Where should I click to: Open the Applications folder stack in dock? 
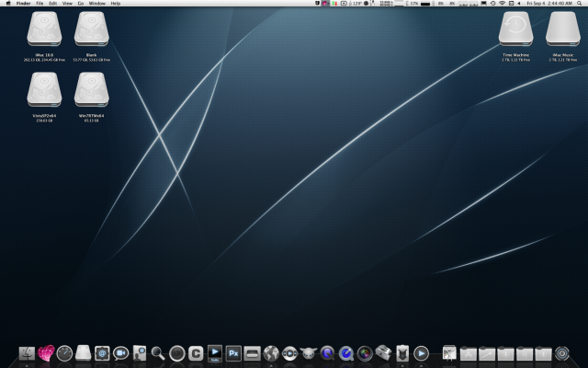[x=468, y=353]
